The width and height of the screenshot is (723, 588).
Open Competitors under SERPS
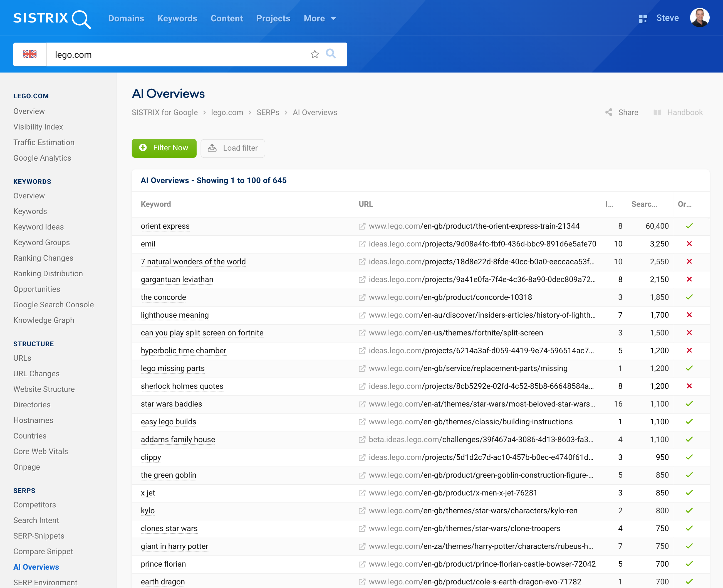[34, 505]
